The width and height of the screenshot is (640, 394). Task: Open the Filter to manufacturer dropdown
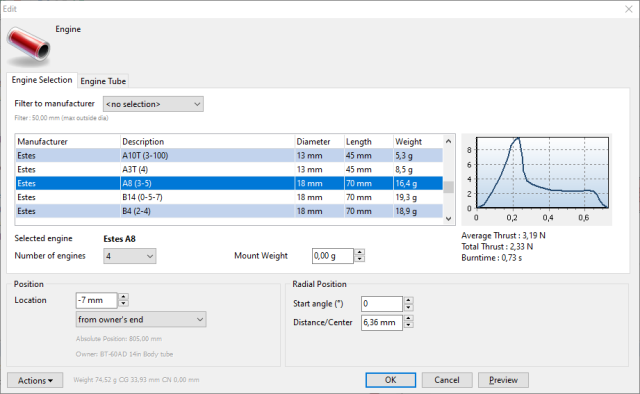click(153, 104)
